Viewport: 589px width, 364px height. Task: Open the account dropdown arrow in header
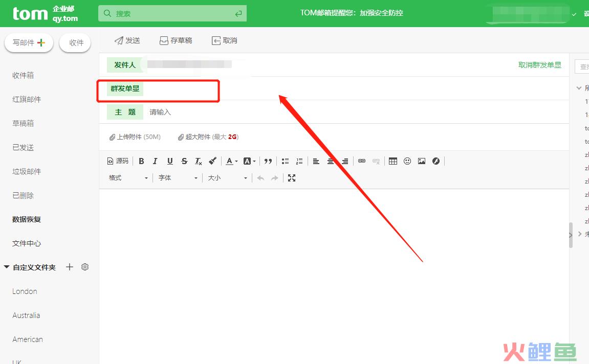[x=574, y=14]
